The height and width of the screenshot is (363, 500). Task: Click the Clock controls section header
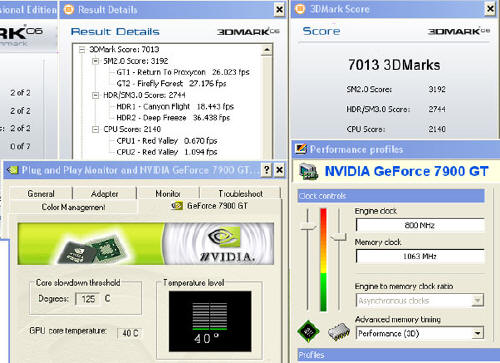[x=391, y=196]
